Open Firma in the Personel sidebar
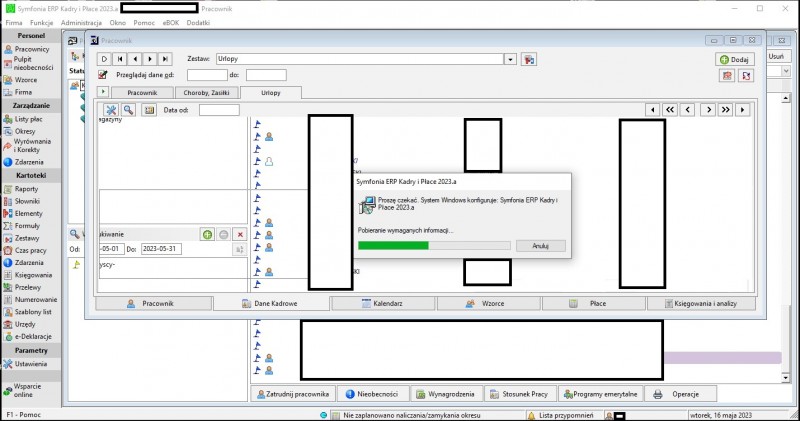800x421 pixels. tap(18, 92)
